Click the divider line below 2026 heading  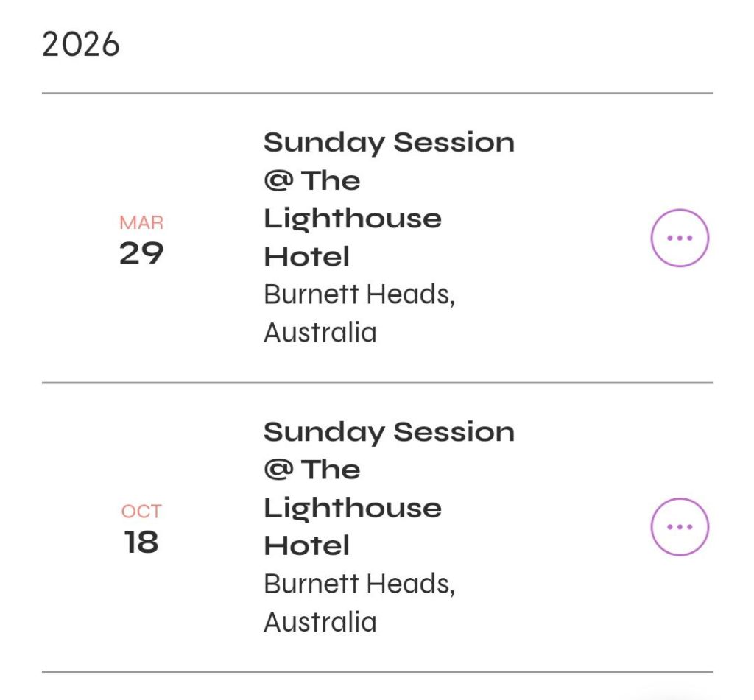pyautogui.click(x=377, y=93)
